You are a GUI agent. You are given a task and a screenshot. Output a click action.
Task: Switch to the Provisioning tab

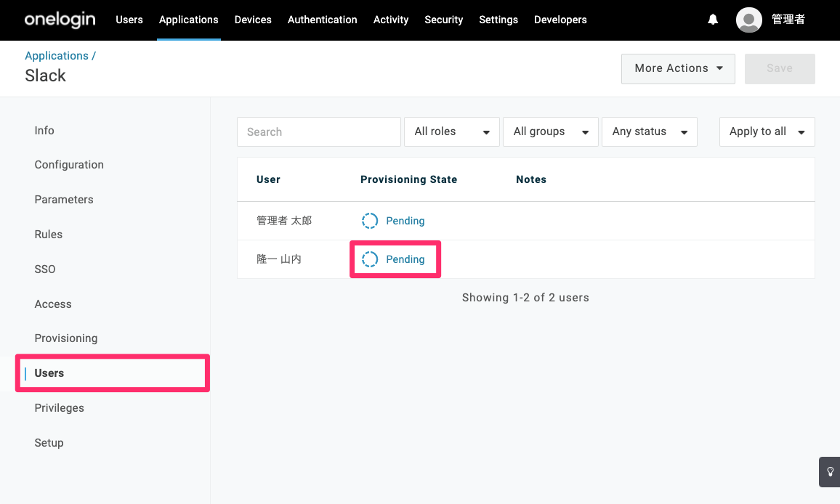pyautogui.click(x=66, y=338)
